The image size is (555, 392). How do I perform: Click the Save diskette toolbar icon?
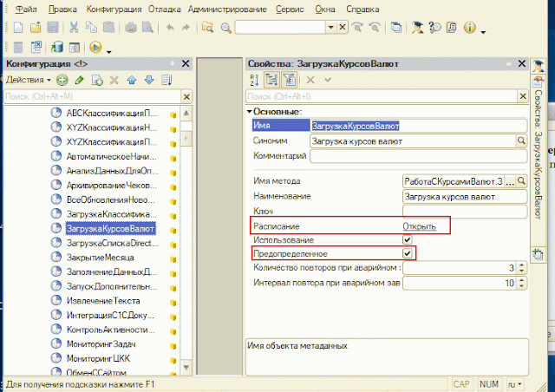pyautogui.click(x=53, y=27)
